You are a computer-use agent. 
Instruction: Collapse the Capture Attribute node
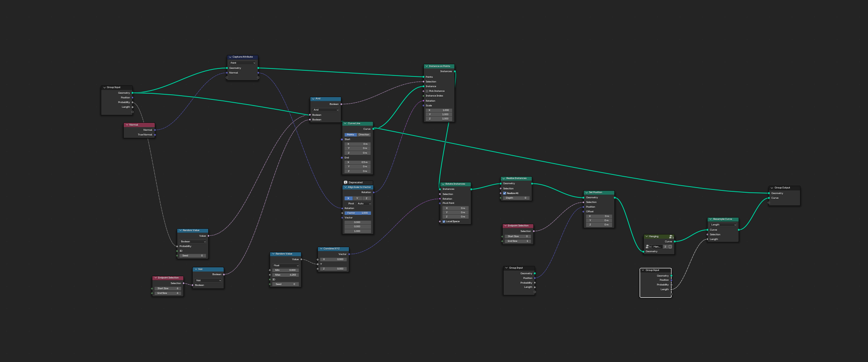[230, 57]
